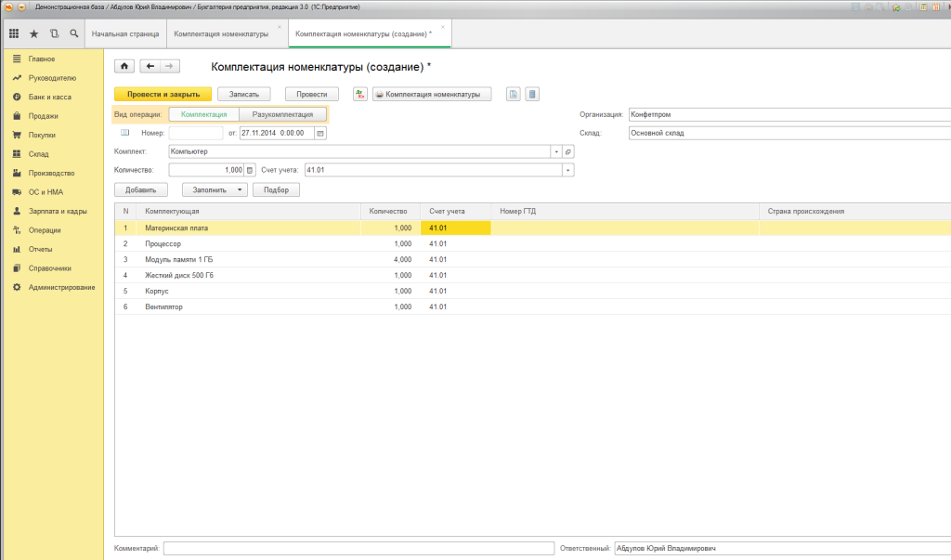The height and width of the screenshot is (560, 951).
Task: Open the Производство section
Action: click(52, 173)
